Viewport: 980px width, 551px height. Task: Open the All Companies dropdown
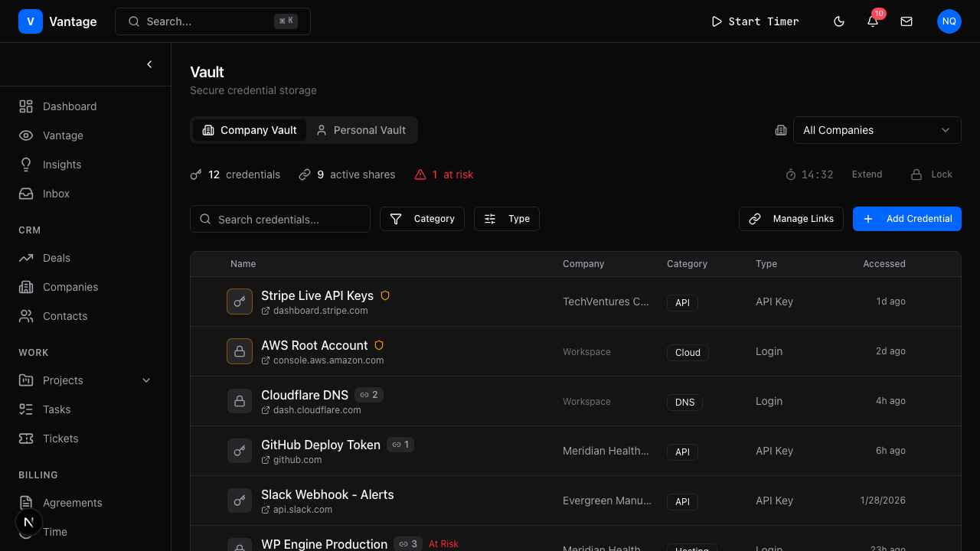tap(877, 130)
